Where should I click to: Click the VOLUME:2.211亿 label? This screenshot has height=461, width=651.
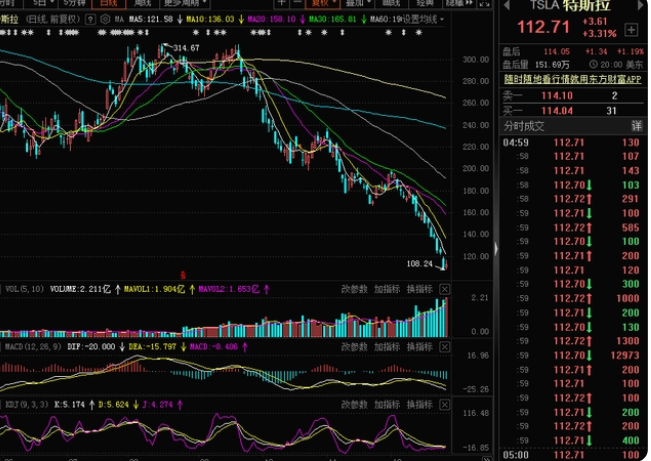click(81, 289)
